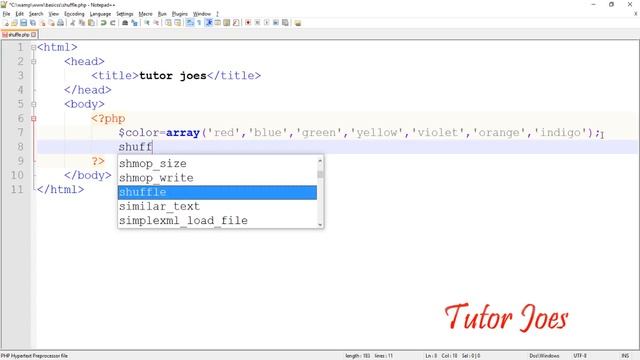Click the Undo arrow icon
The width and height of the screenshot is (640, 360).
(103, 23)
